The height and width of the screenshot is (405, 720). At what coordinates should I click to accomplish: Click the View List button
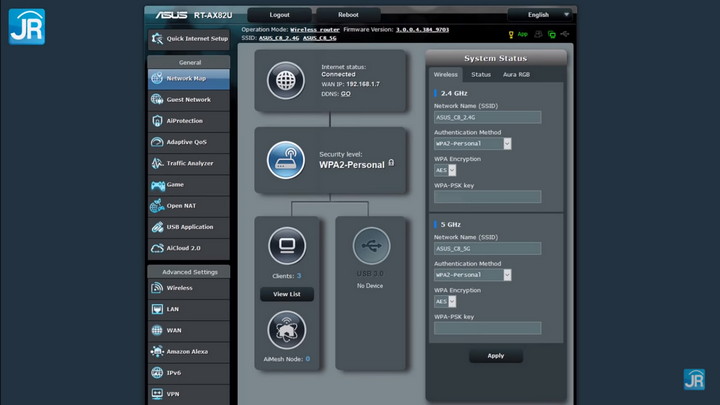(x=287, y=294)
